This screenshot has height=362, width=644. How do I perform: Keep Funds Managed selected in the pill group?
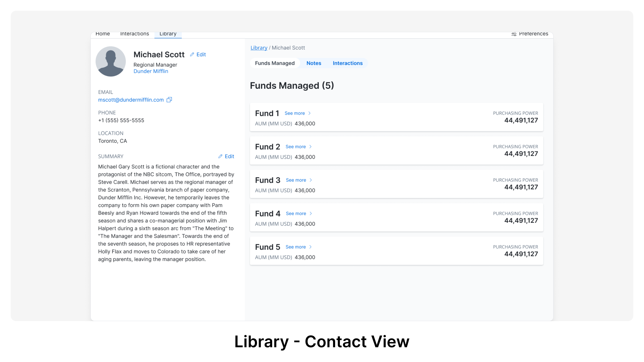[x=275, y=63]
